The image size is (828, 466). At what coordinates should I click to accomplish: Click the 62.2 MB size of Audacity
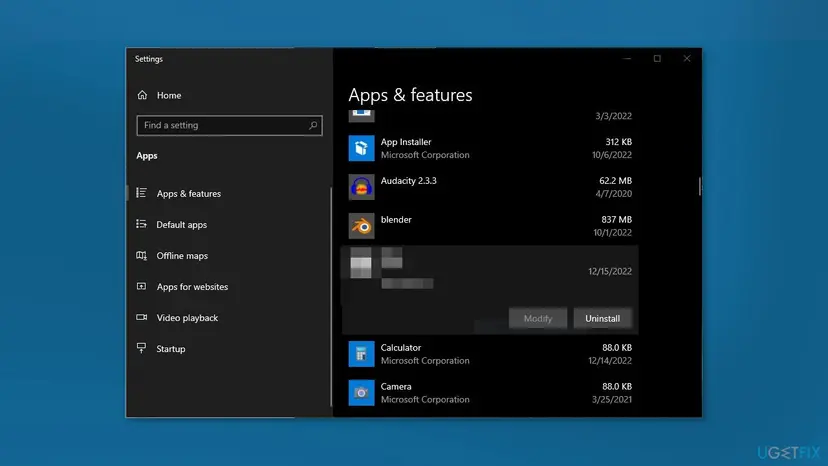click(615, 181)
